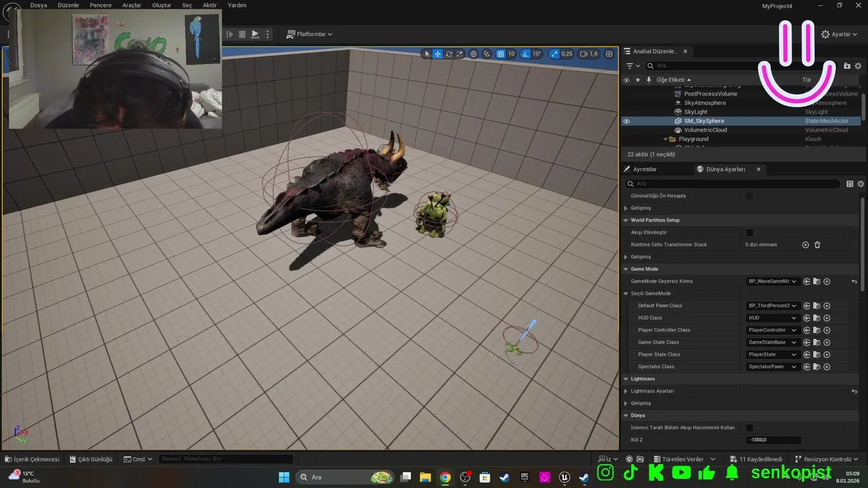
Task: Click the surface snapping icon
Action: point(487,54)
